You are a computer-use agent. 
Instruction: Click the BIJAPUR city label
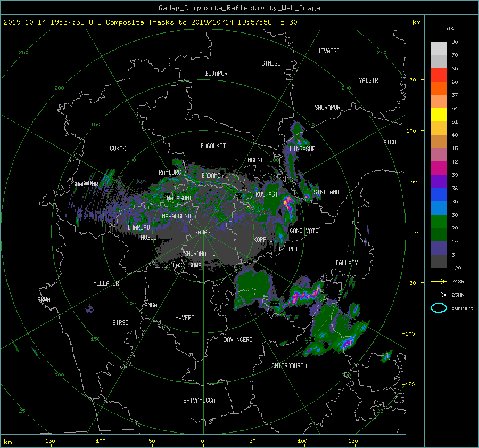tap(216, 74)
